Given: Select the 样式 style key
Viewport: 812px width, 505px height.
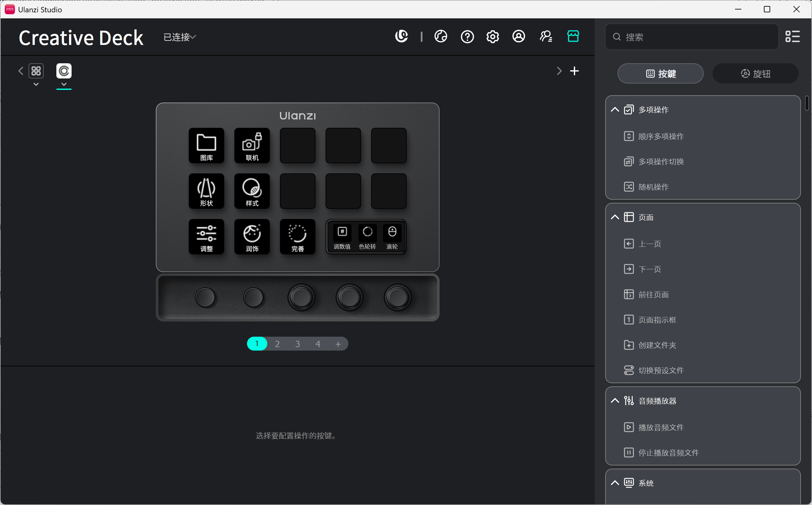Looking at the screenshot, I should (x=252, y=191).
